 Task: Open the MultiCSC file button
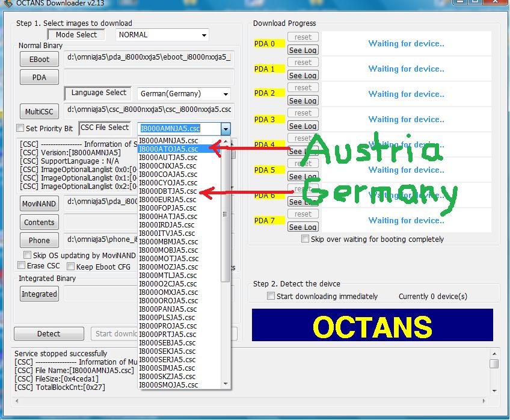tap(39, 111)
